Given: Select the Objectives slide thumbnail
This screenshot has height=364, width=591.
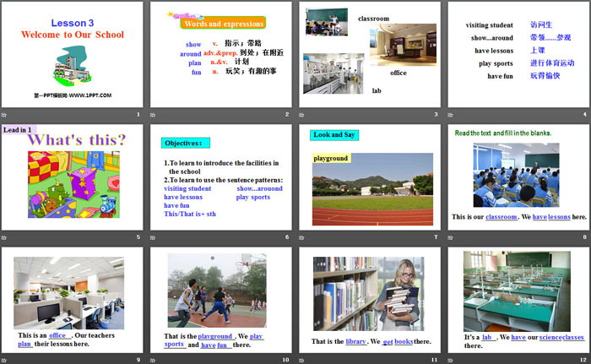Looking at the screenshot, I should pos(221,177).
